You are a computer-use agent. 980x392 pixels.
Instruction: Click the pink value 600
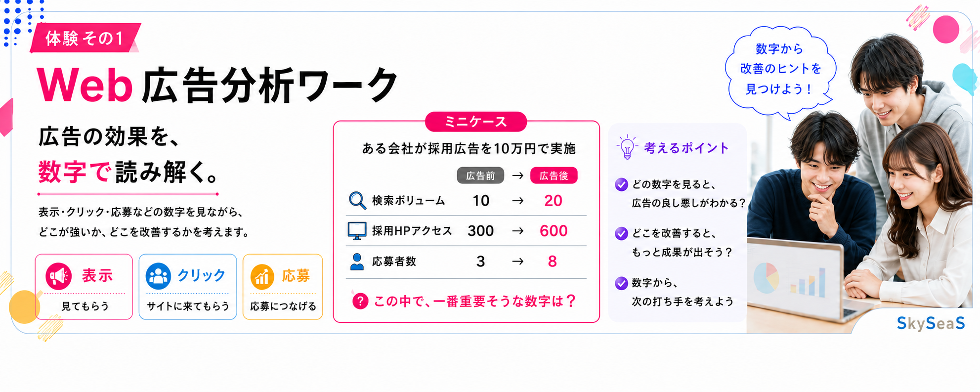point(554,231)
